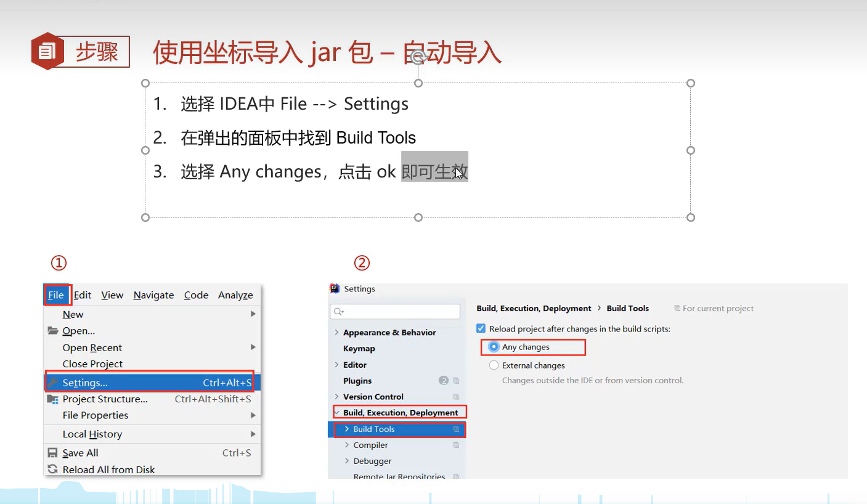Open the View menu
Viewport: 867px width, 504px height.
112,295
